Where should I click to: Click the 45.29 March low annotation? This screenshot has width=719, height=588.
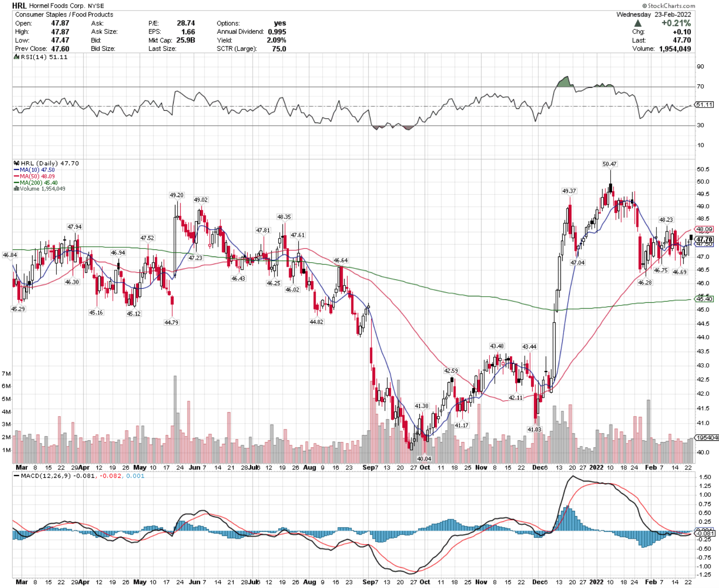18,309
